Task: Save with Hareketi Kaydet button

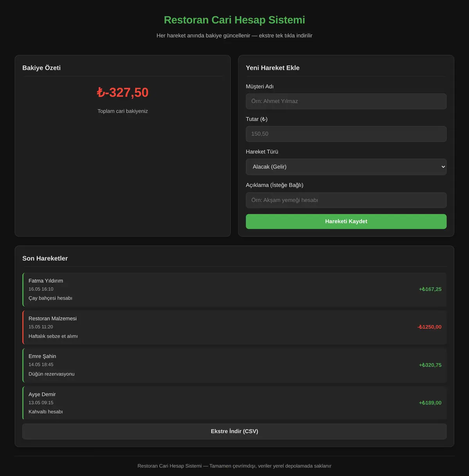Action: point(346,221)
